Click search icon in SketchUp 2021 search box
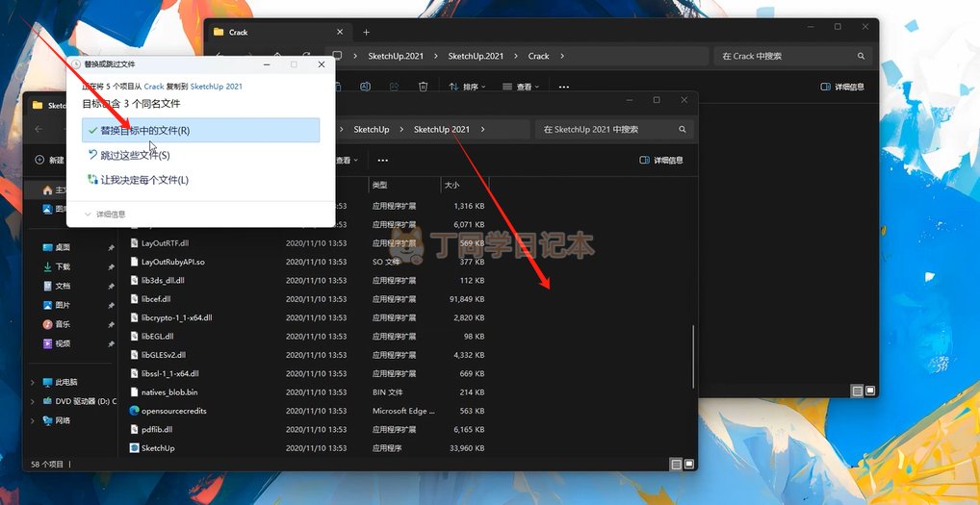980x505 pixels. pos(683,129)
